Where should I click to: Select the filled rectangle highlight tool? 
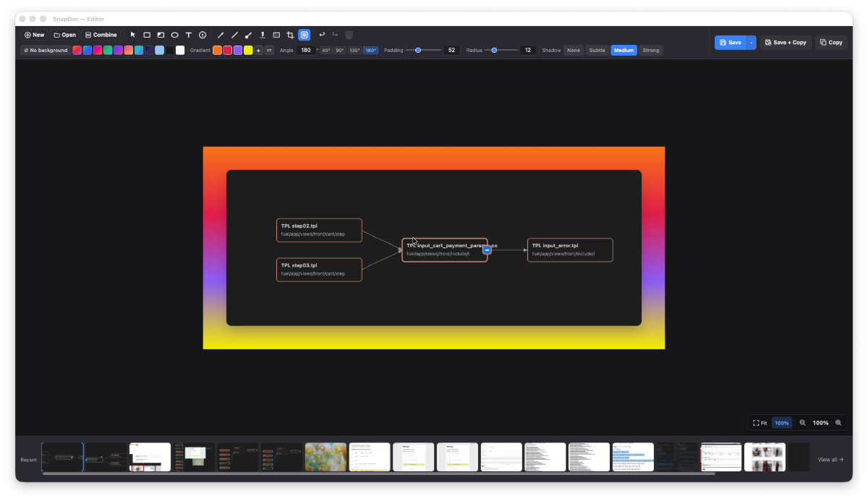(x=161, y=35)
